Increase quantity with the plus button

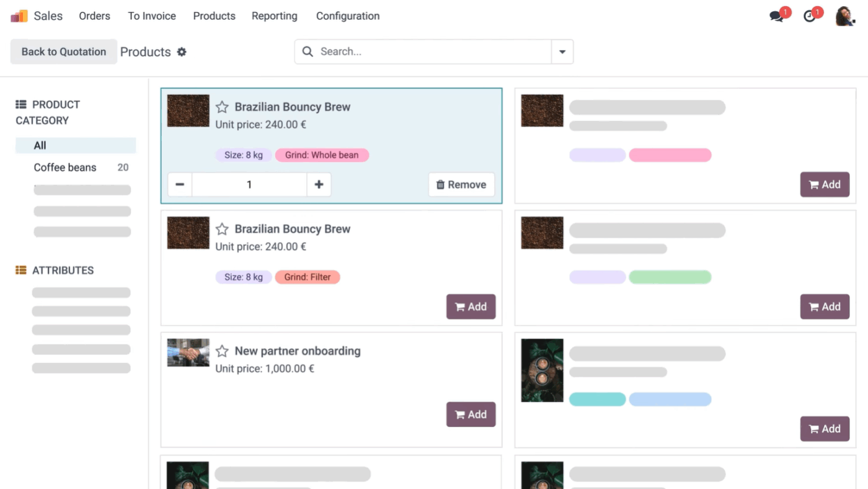[x=319, y=184]
